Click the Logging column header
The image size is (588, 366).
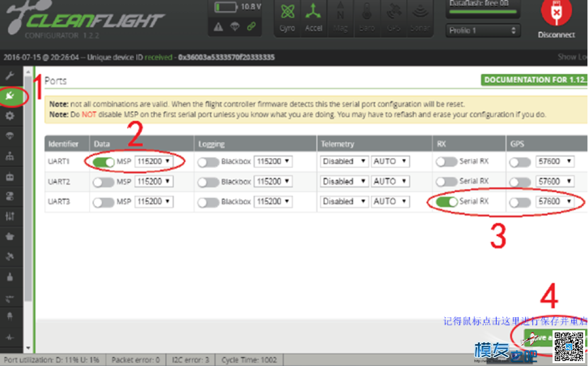(255, 144)
